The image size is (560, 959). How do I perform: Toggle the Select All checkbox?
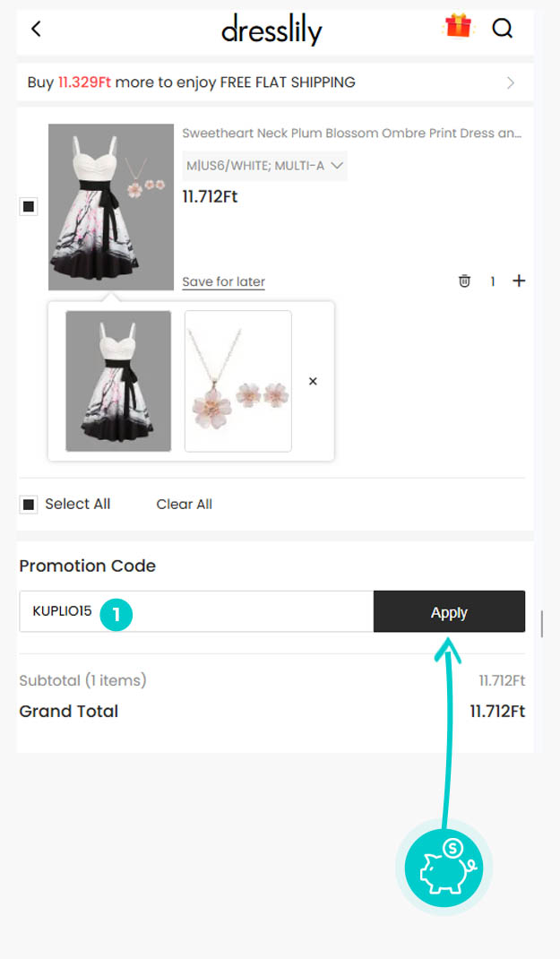[29, 505]
